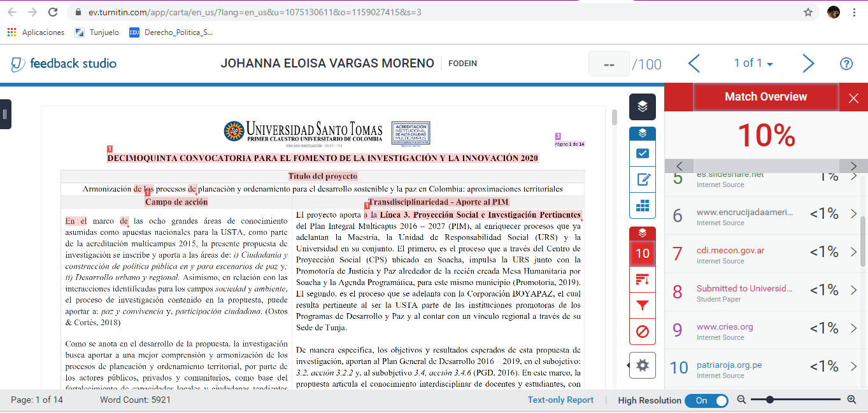Click the Match Overview header tab
Image resolution: width=868 pixels, height=413 pixels.
coord(765,97)
